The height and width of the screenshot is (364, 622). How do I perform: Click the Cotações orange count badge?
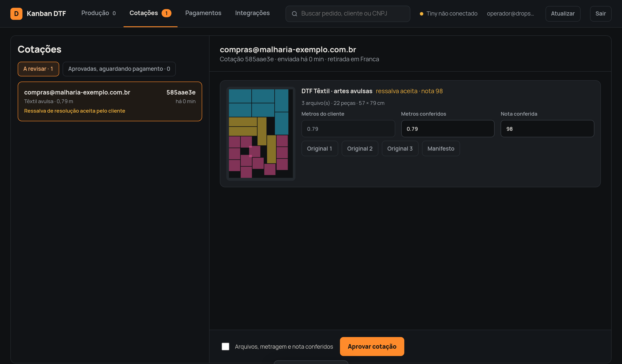tap(166, 13)
